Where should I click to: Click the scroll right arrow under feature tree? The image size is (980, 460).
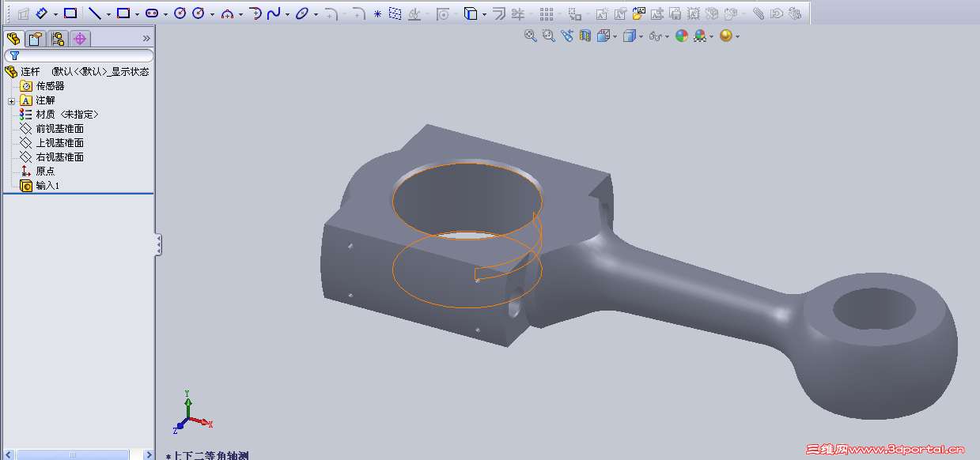(149, 454)
